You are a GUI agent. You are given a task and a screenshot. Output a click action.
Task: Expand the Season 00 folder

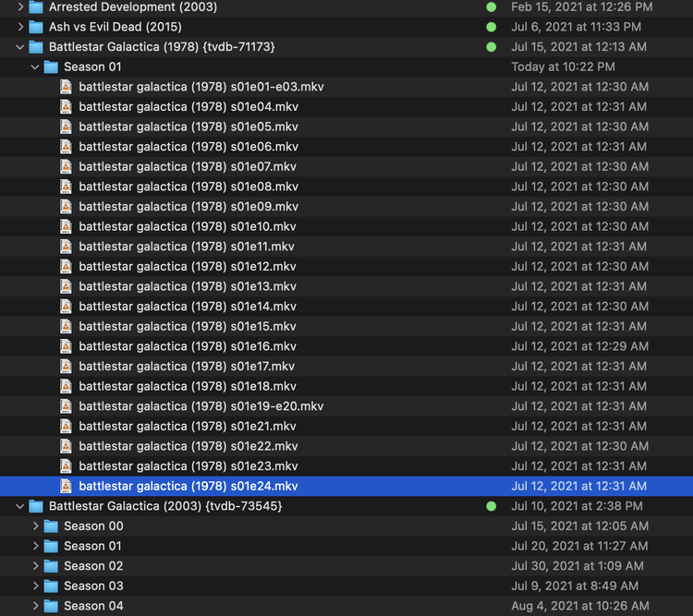[35, 525]
